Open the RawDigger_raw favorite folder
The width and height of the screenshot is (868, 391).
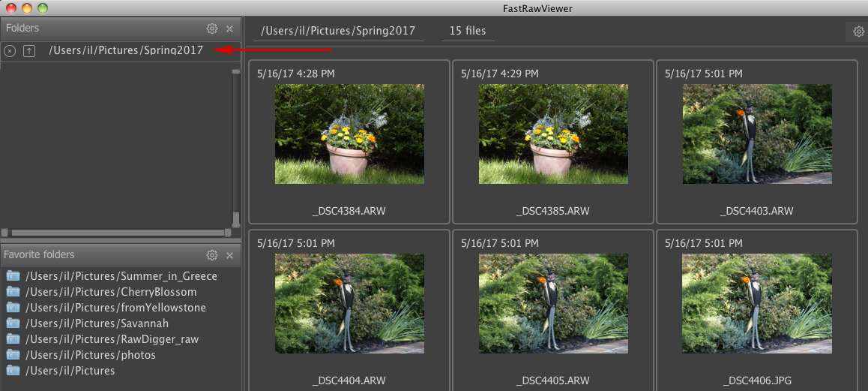click(112, 339)
